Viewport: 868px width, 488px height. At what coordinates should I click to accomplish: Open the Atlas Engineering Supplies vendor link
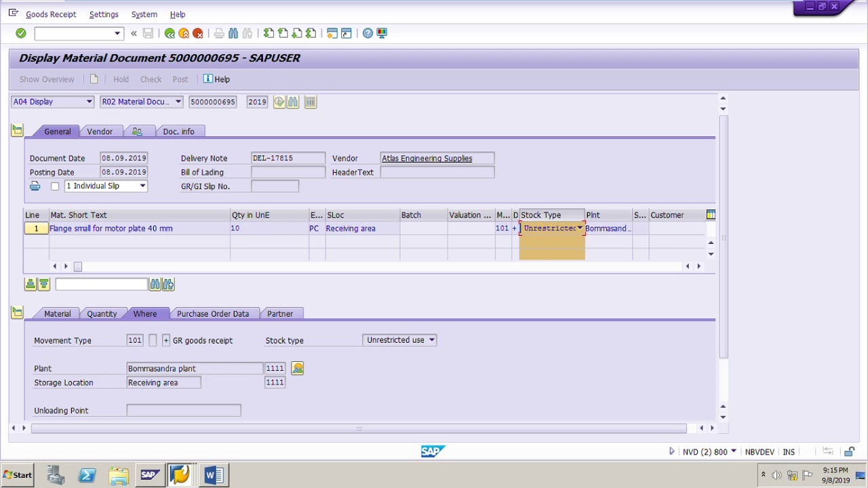[x=427, y=159]
